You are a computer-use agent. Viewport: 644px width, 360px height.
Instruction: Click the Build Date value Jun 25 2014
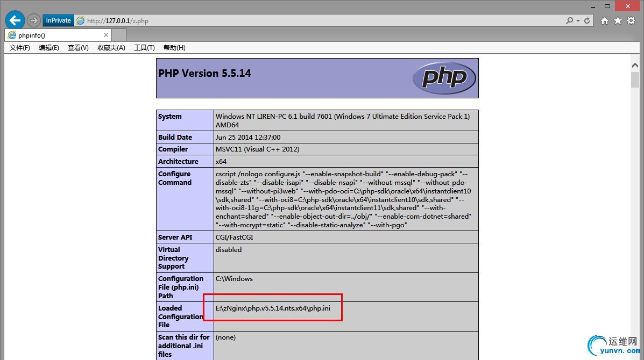click(x=248, y=138)
